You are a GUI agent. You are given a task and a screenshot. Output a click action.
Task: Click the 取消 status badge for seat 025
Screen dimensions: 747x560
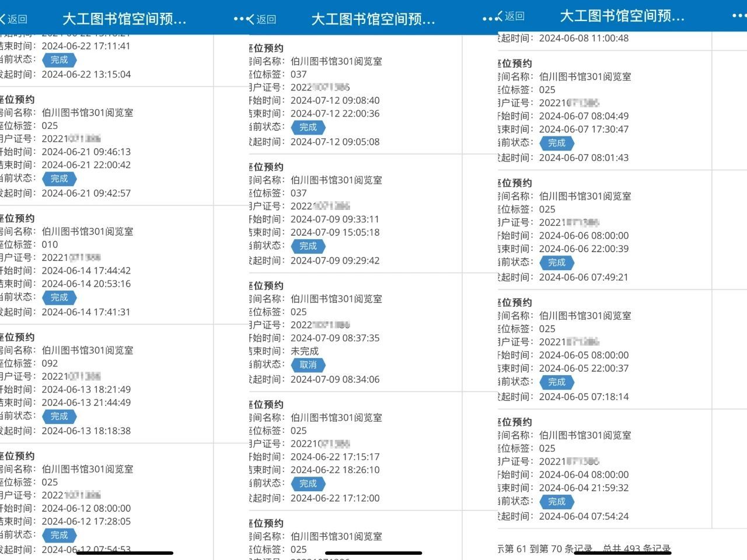[x=308, y=365]
